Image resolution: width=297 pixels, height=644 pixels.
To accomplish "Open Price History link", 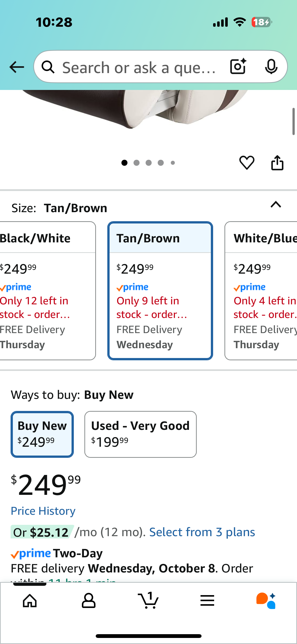I will [x=43, y=511].
